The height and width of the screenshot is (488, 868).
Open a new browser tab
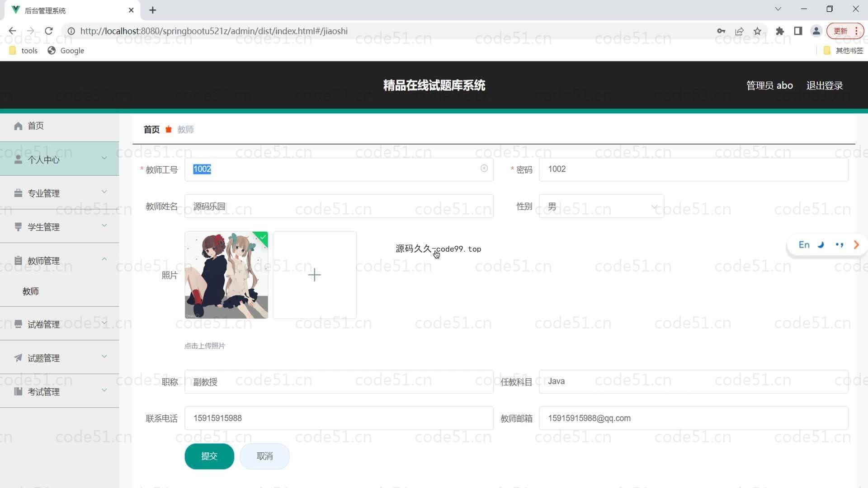(153, 10)
